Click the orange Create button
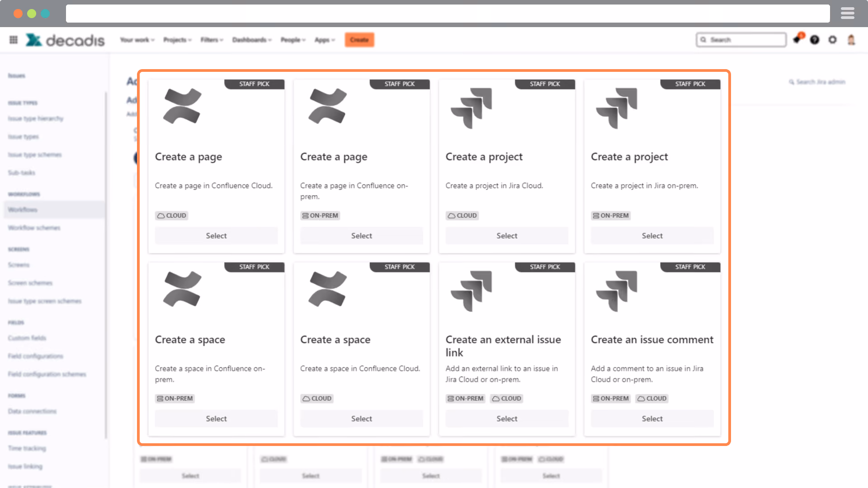The image size is (868, 488). point(359,40)
